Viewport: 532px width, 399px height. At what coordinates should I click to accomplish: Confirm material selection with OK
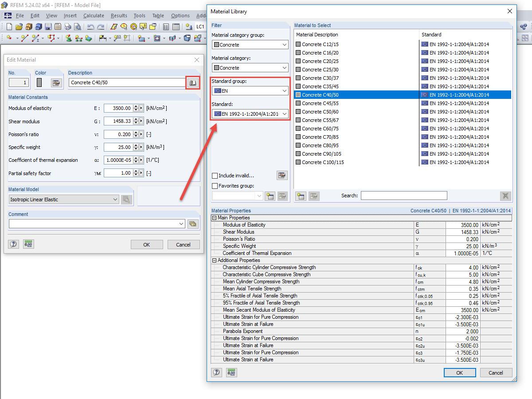click(460, 372)
